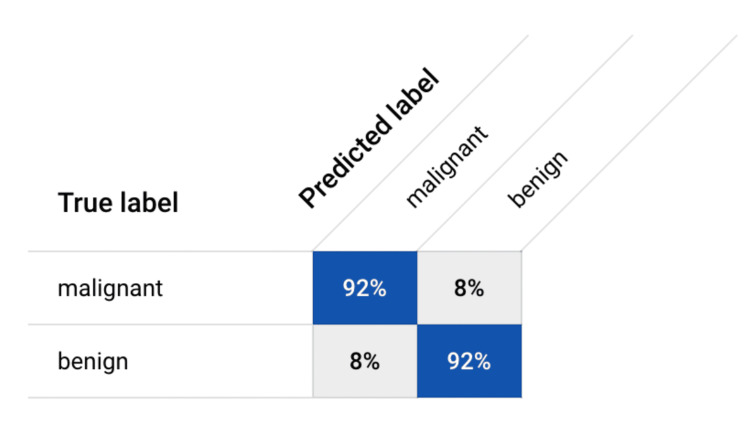The height and width of the screenshot is (424, 750).
Task: Select the blue 92% cell in the malignant row
Action: pyautogui.click(x=365, y=288)
